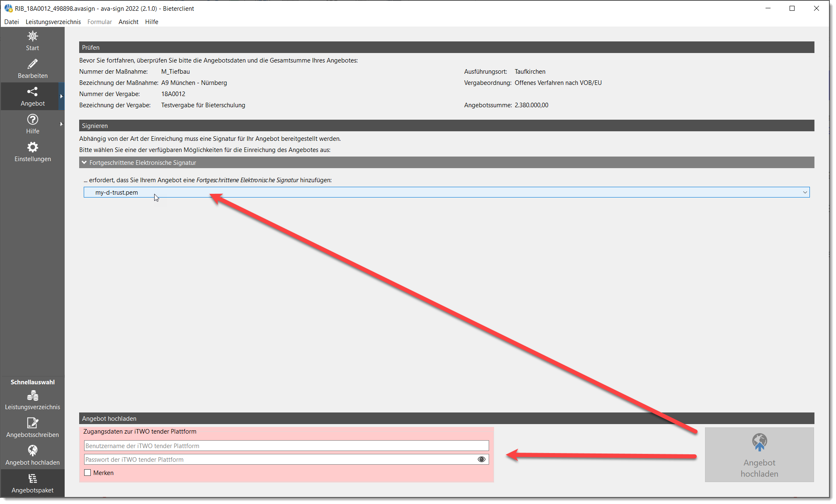Focus the Benutzername der iTWO tender field

click(x=286, y=446)
